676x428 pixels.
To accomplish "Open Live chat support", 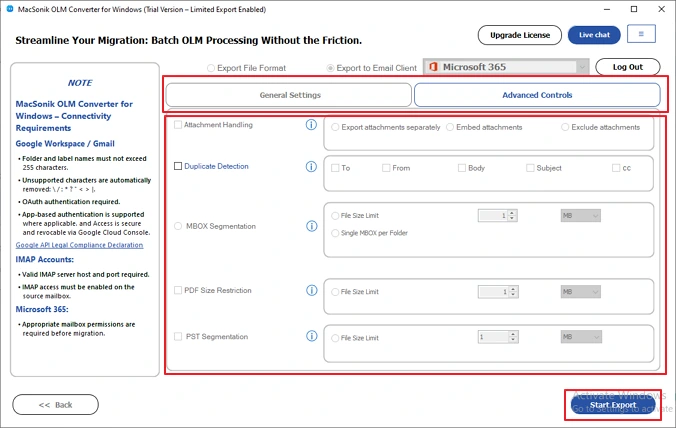I will pyautogui.click(x=594, y=35).
